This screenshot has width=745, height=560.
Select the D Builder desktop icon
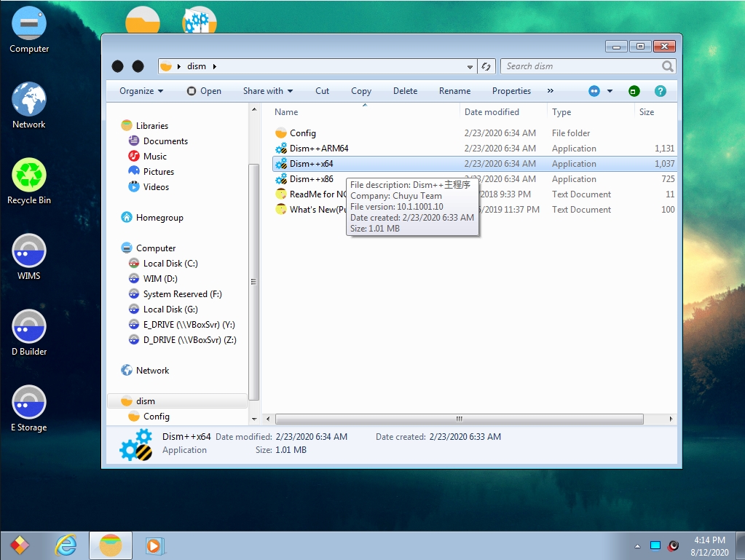[x=29, y=333]
